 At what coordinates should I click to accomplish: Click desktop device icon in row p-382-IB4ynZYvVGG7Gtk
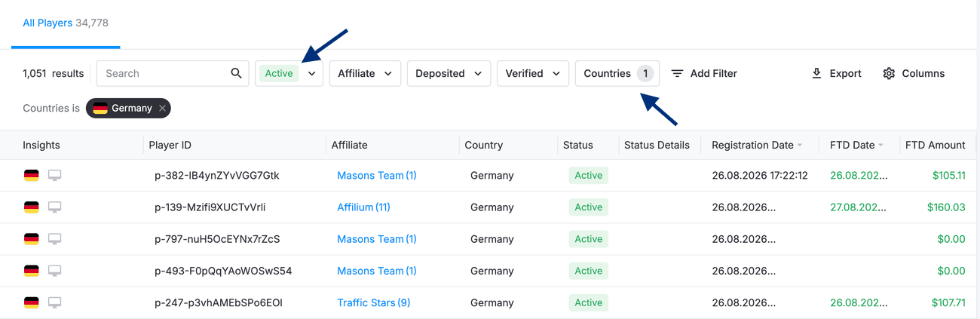[54, 175]
